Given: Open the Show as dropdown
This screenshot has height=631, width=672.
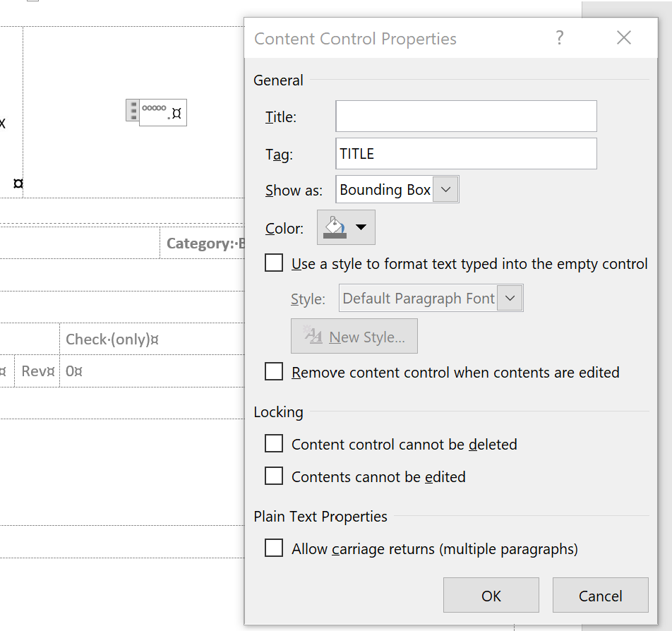Looking at the screenshot, I should pos(445,190).
